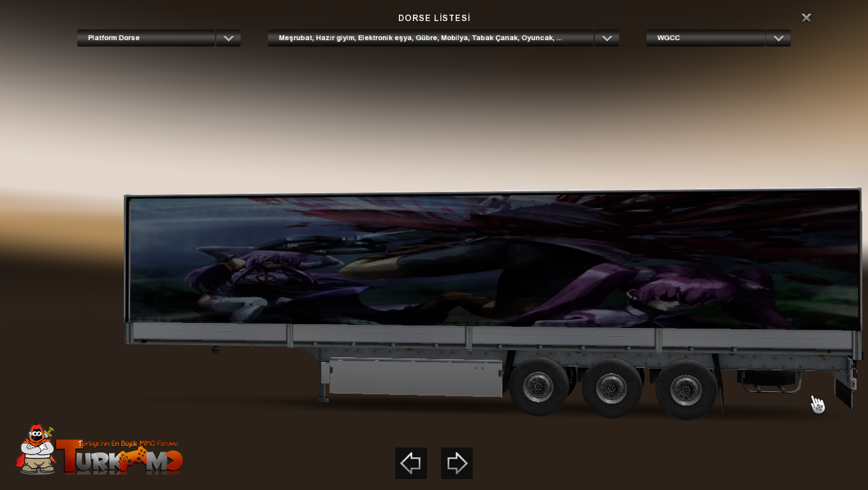Click the TurkMMO forum logo

[100, 450]
